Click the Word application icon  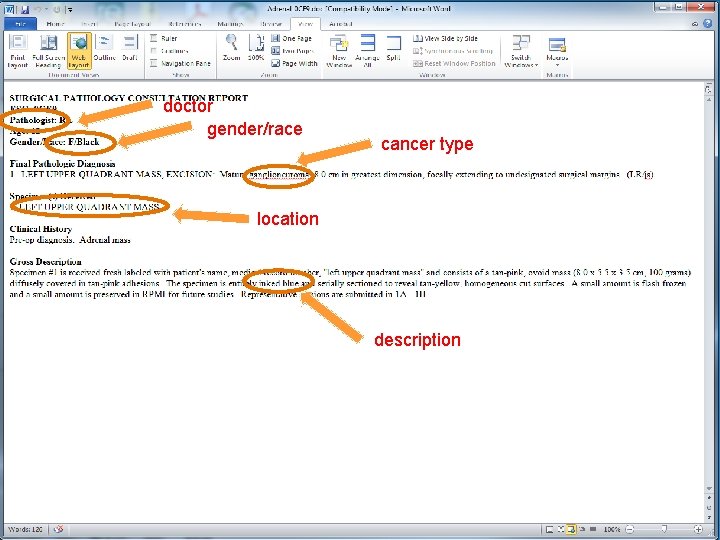click(x=9, y=9)
